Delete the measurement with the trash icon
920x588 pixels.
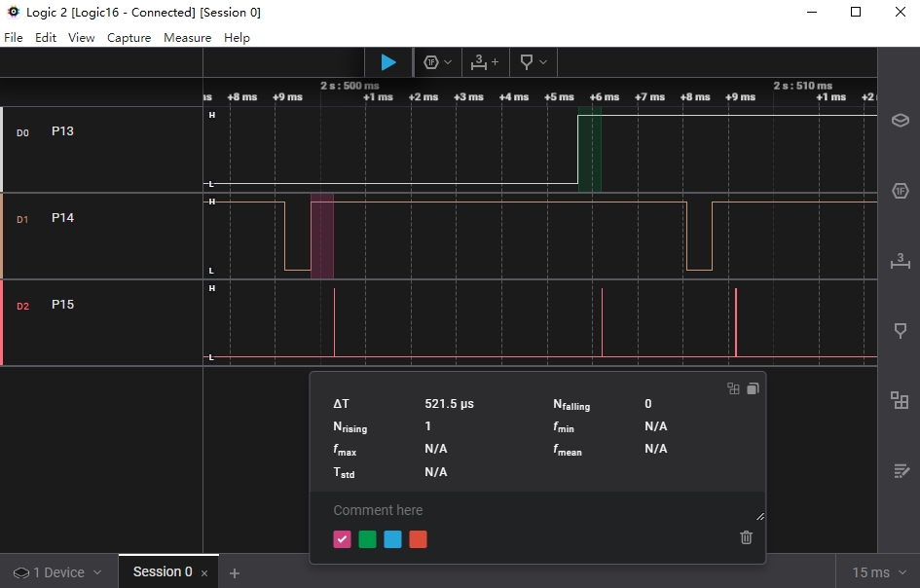(x=746, y=537)
